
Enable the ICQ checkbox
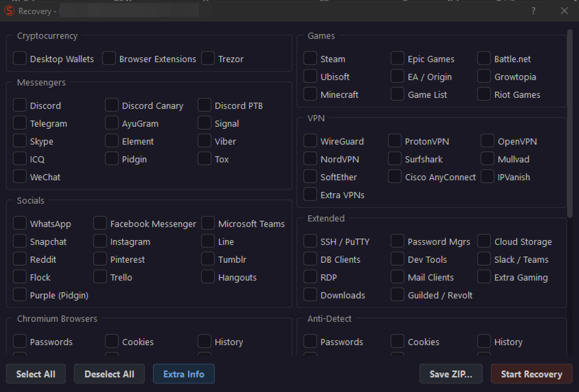pos(20,158)
